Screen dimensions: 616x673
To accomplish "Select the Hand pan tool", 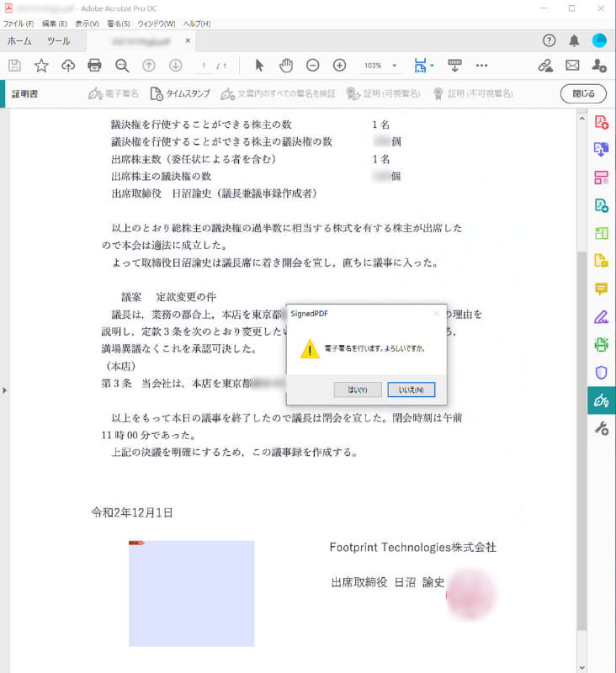I will (x=286, y=66).
